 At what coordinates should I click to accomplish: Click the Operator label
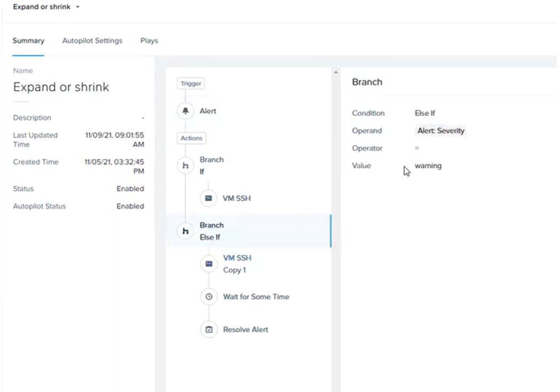pos(367,148)
